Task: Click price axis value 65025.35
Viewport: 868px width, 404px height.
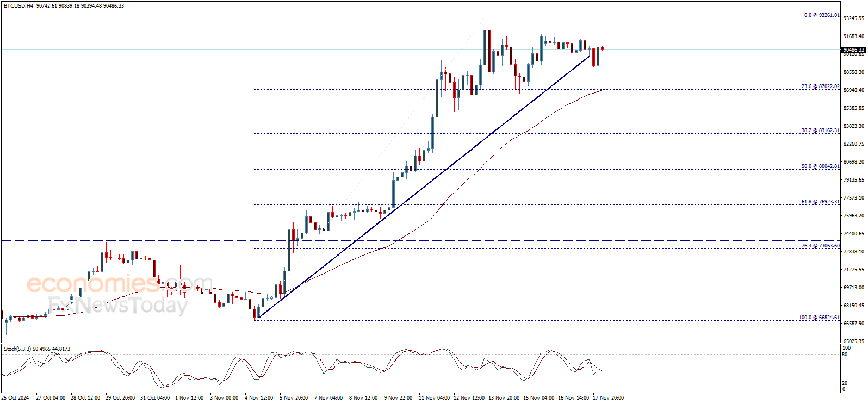Action: (854, 341)
